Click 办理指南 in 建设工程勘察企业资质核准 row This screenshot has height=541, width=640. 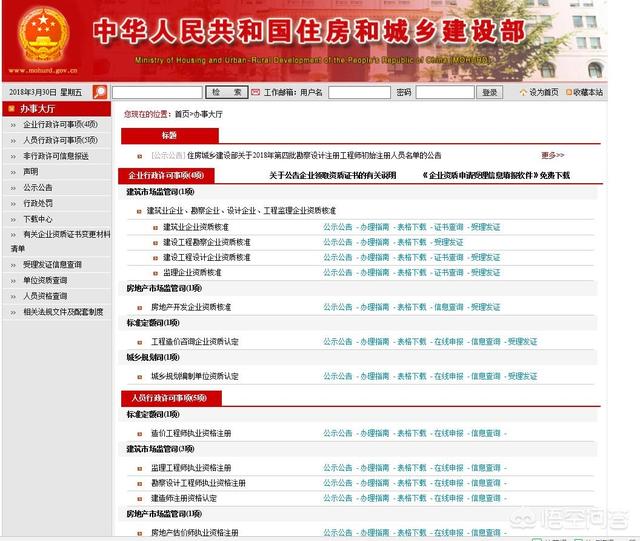pos(375,242)
